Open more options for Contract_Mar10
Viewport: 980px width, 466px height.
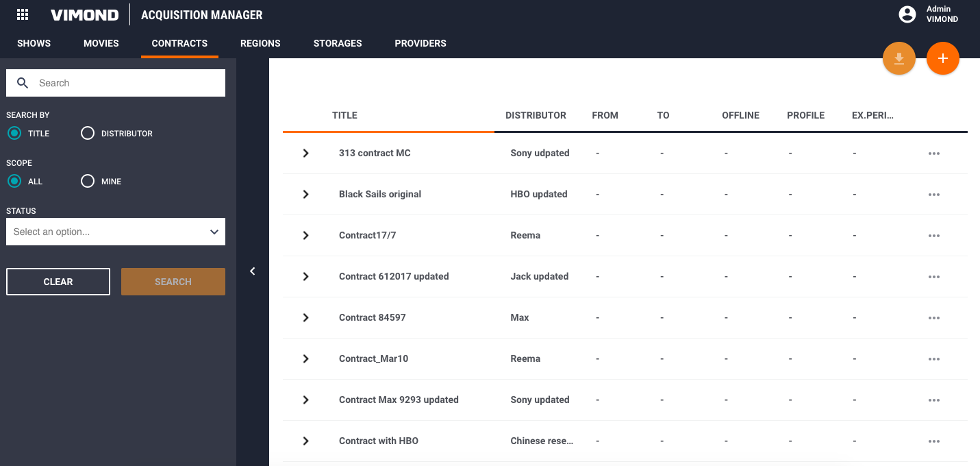coord(934,359)
